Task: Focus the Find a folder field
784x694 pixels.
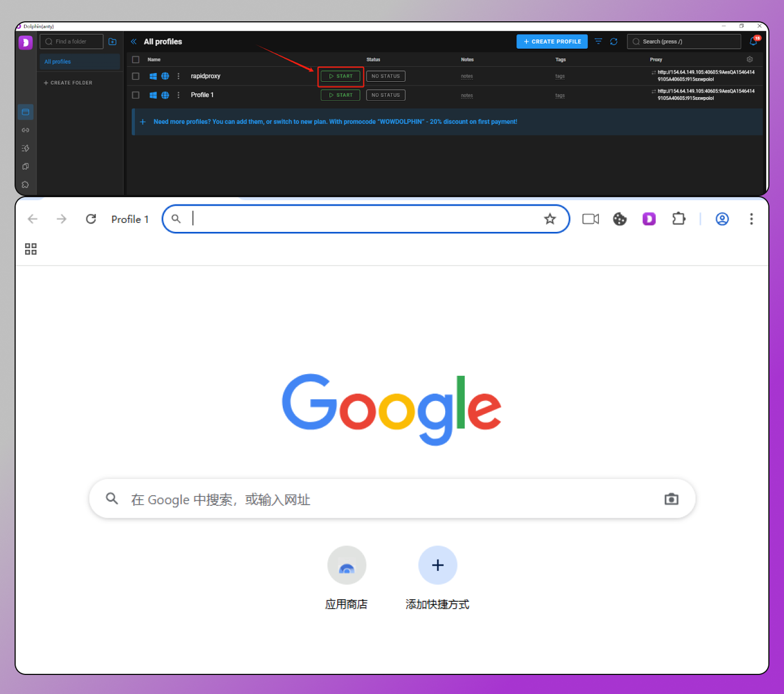Action: pos(72,41)
